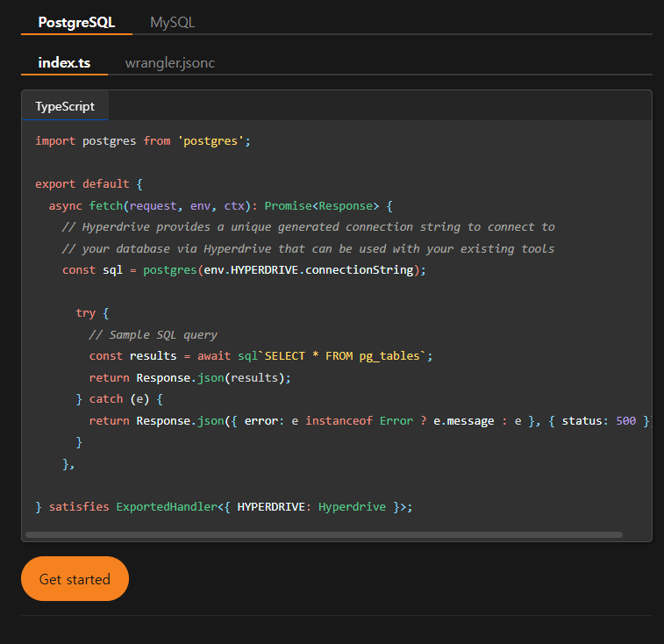Click the status 500 value
664x644 pixels.
[625, 420]
